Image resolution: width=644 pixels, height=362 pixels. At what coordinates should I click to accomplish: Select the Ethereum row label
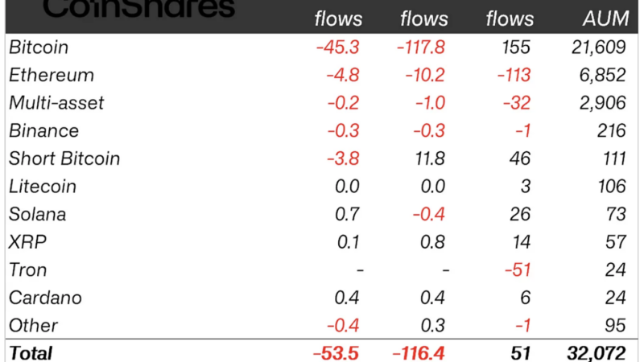point(52,75)
